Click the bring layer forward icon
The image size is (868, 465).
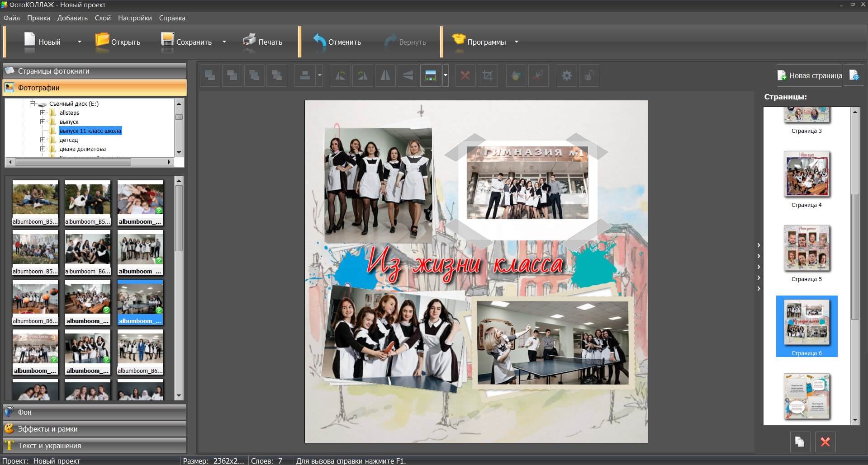(x=210, y=75)
